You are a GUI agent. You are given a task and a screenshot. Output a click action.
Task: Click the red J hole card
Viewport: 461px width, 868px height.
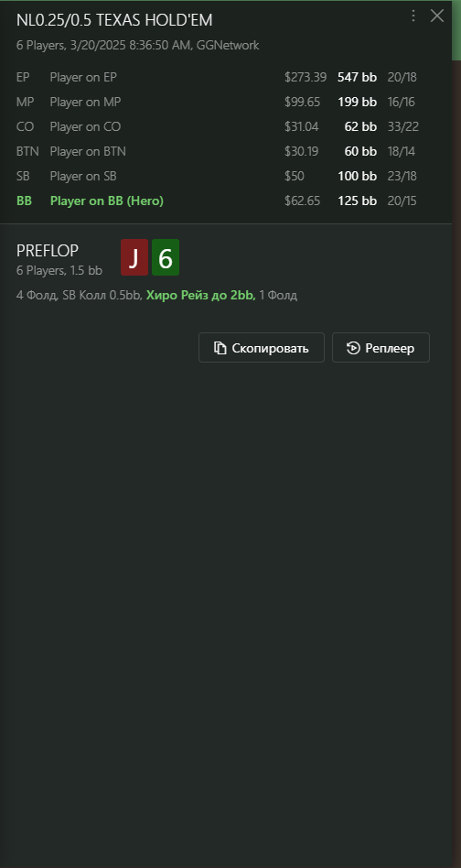pyautogui.click(x=134, y=257)
